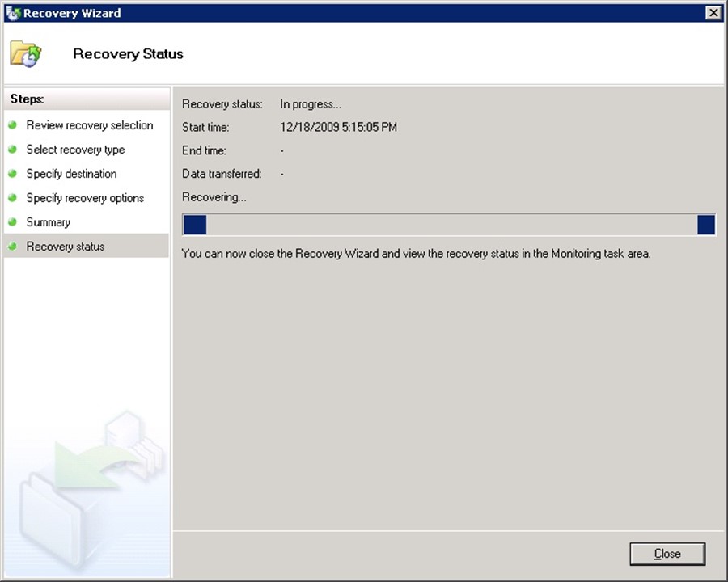Image resolution: width=728 pixels, height=582 pixels.
Task: Click green bullet next to Summary step
Action: [x=13, y=222]
